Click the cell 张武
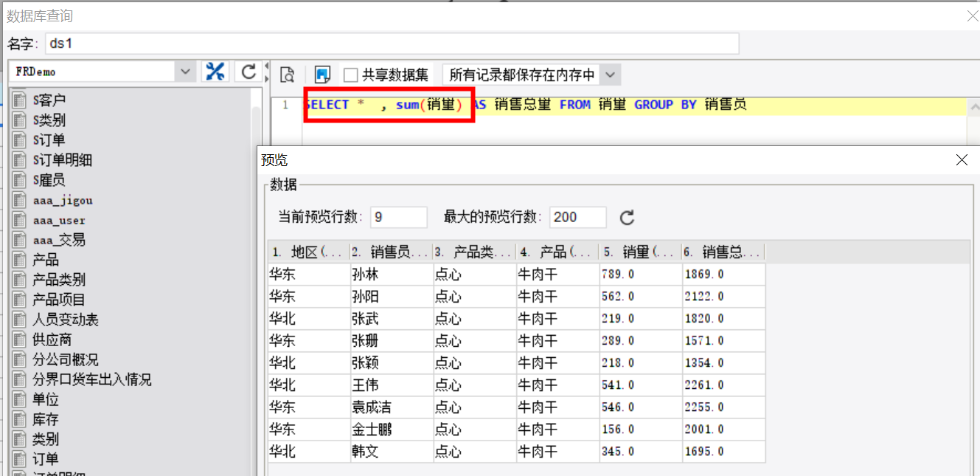 point(392,319)
